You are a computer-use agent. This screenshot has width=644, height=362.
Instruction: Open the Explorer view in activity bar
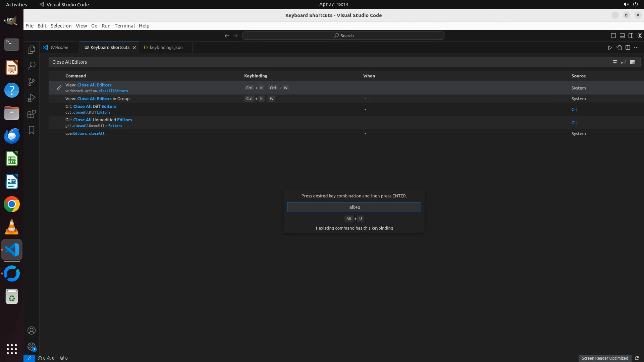point(31,50)
